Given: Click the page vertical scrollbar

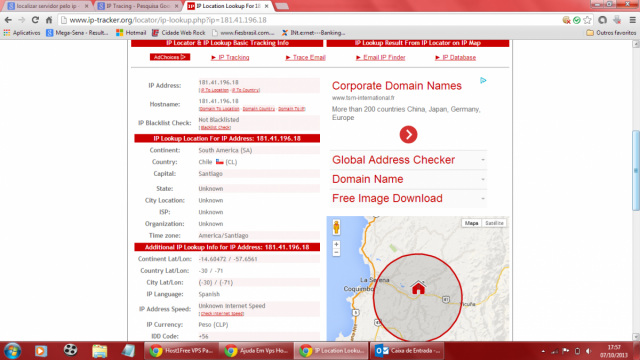Looking at the screenshot, I should click(636, 170).
